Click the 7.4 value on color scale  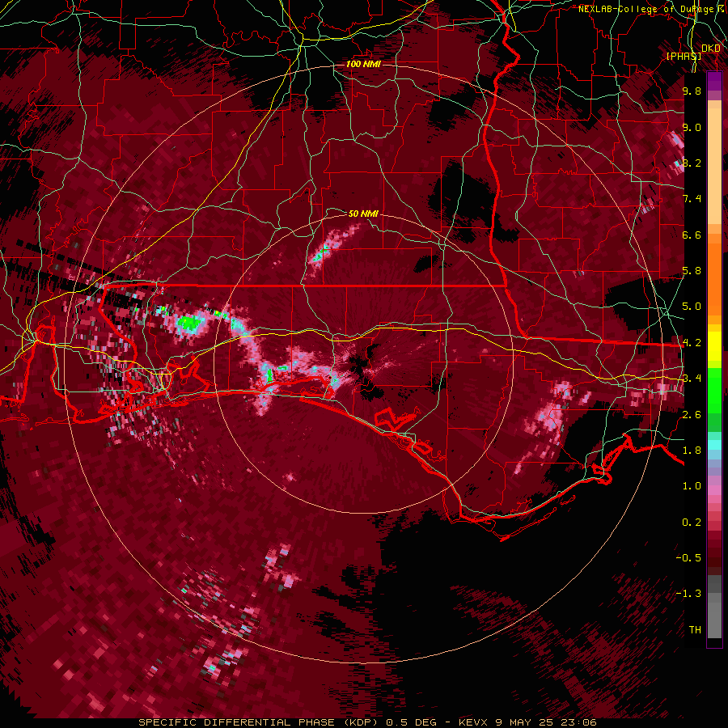[x=692, y=199]
